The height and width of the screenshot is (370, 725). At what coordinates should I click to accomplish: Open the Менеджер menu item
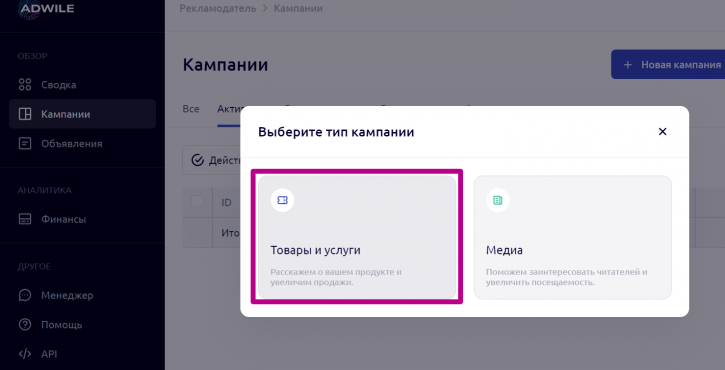(x=82, y=295)
